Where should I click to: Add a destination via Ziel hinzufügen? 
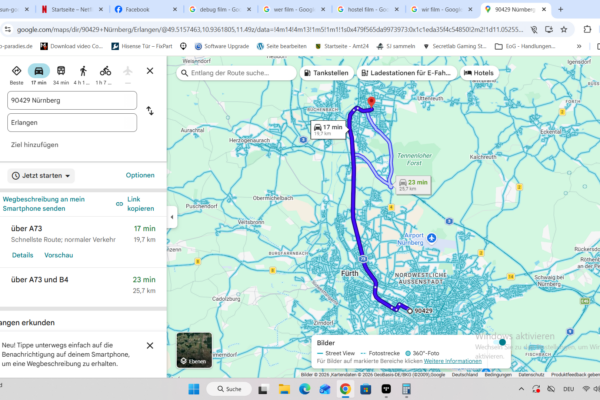pos(35,145)
